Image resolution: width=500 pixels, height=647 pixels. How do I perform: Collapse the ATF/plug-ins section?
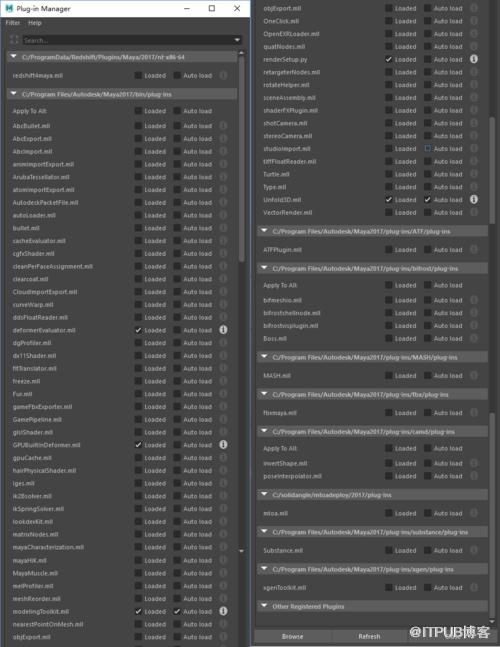point(264,231)
